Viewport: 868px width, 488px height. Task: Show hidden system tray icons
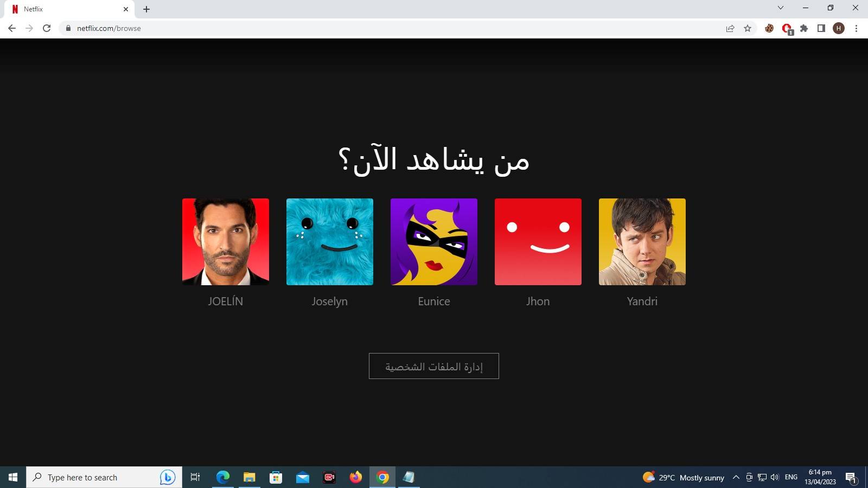pos(736,477)
